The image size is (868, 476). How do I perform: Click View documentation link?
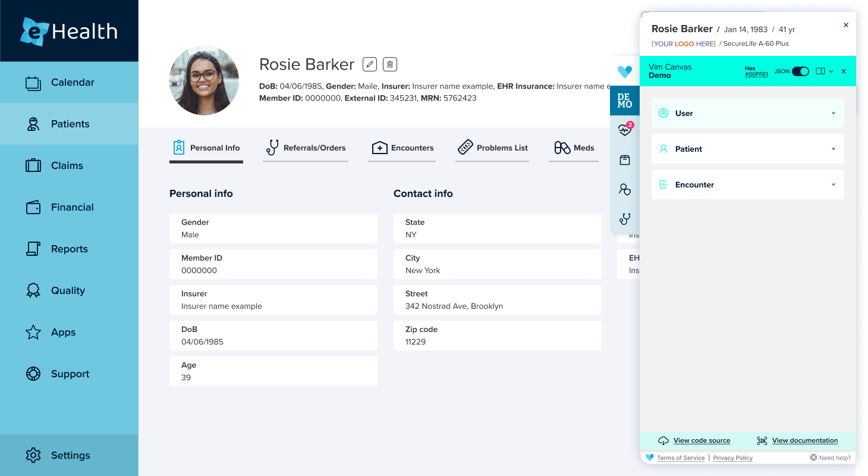(805, 441)
